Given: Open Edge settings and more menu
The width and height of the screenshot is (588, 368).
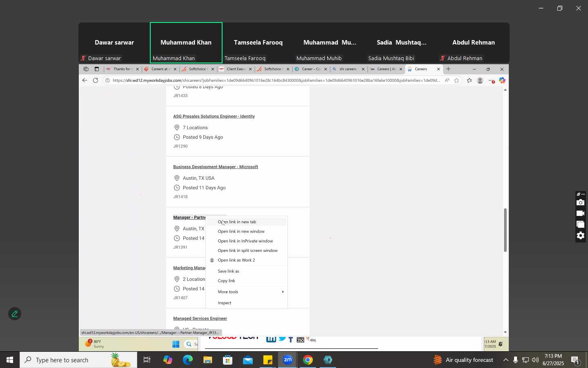Looking at the screenshot, I should (x=492, y=81).
